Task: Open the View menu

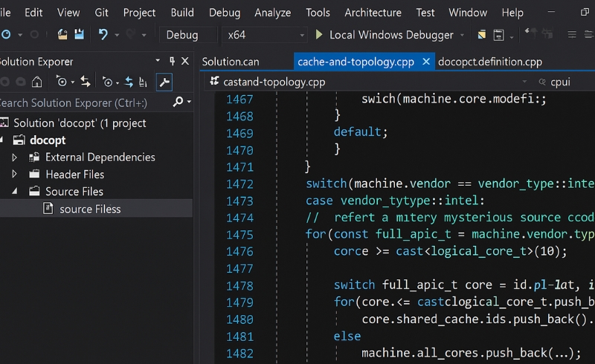Action: point(68,13)
